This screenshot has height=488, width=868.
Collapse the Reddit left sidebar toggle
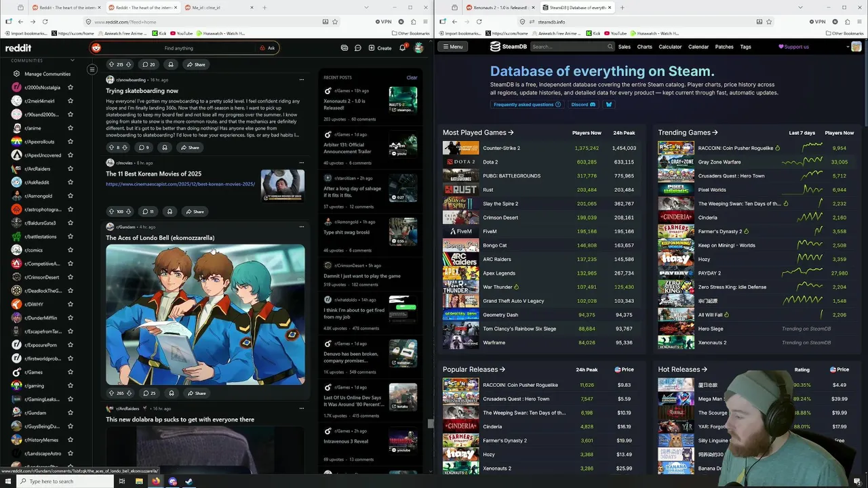pyautogui.click(x=92, y=69)
